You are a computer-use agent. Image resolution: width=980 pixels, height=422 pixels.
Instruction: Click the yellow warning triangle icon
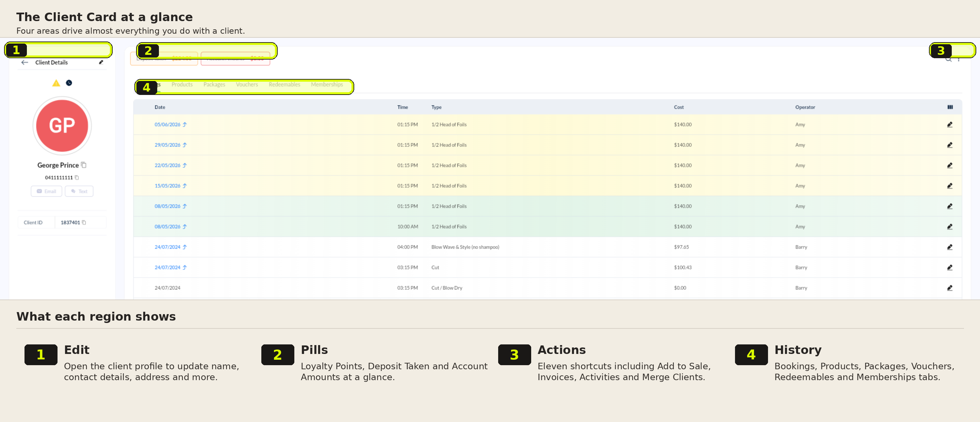click(56, 83)
